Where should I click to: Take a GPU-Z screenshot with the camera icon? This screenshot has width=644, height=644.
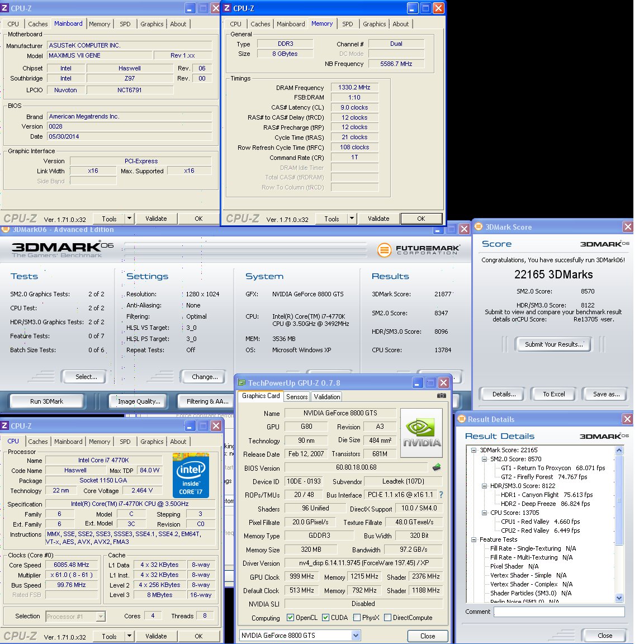click(x=441, y=396)
